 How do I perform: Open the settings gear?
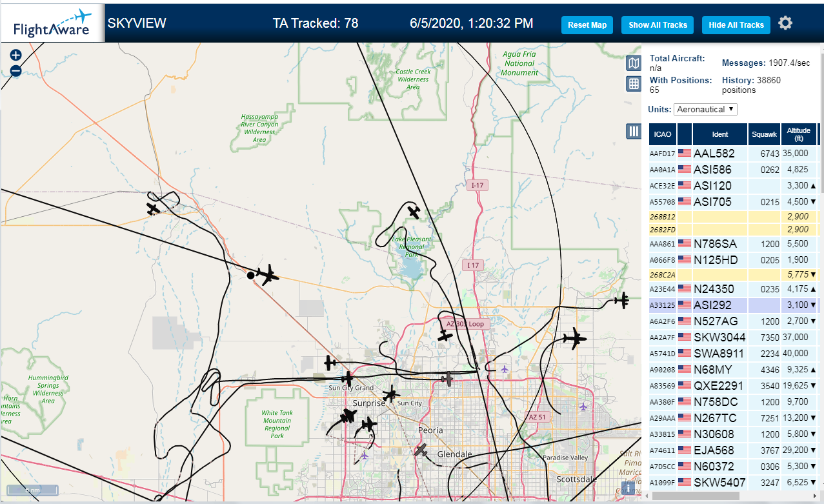[785, 24]
